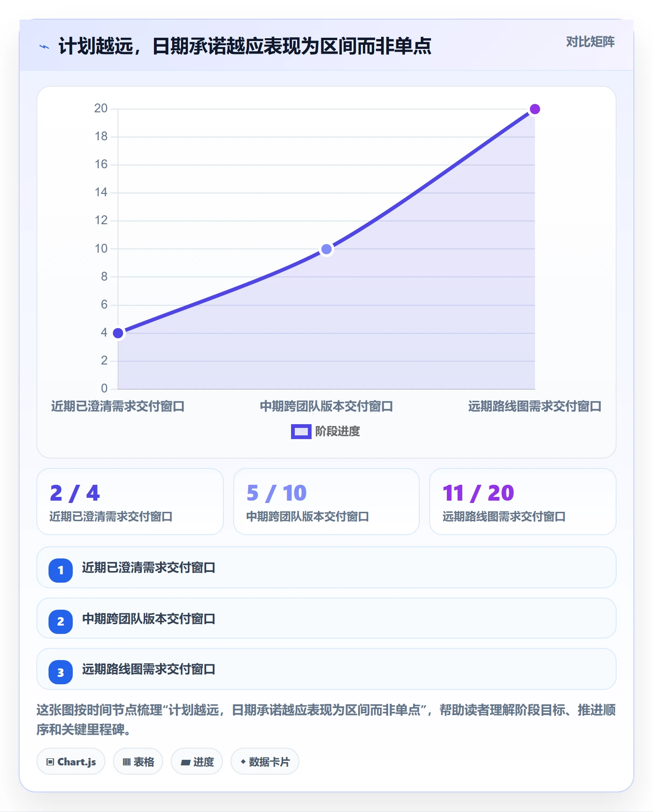653x812 pixels.
Task: Click the Chart.js tag
Action: [x=71, y=762]
